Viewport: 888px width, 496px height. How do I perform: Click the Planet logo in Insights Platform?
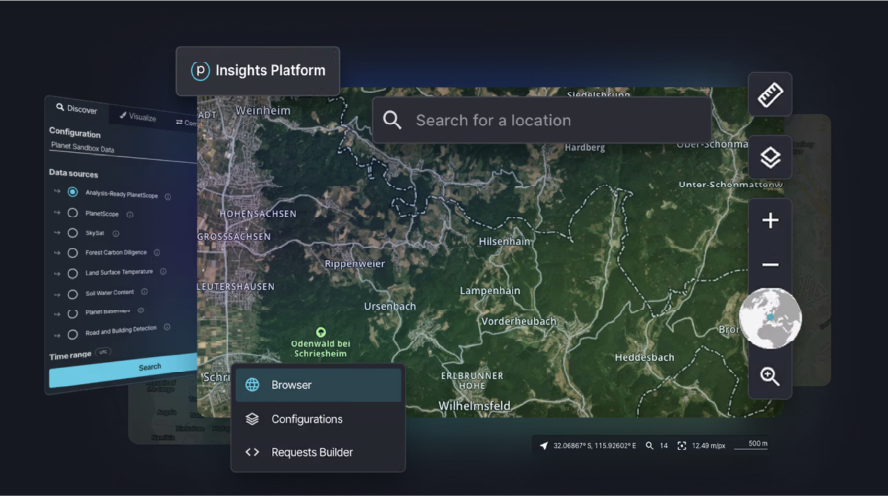[x=200, y=71]
